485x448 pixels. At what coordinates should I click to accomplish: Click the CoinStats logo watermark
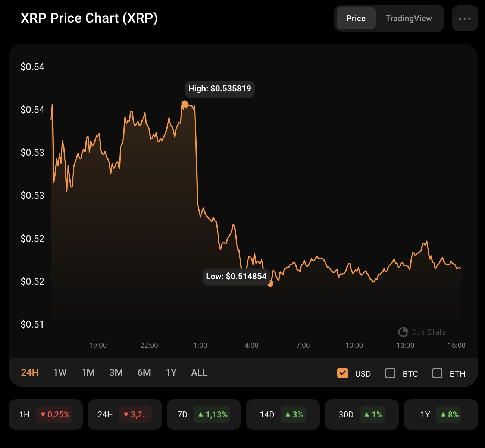[422, 332]
